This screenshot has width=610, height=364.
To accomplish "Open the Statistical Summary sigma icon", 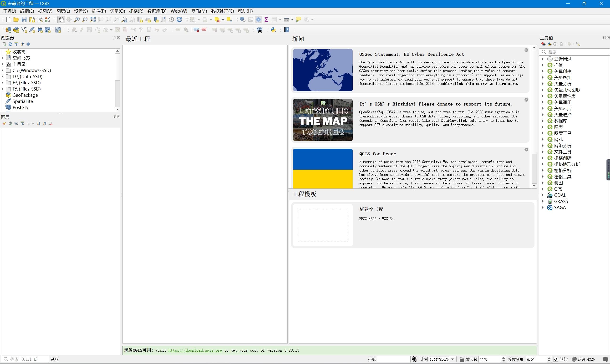I will (266, 20).
